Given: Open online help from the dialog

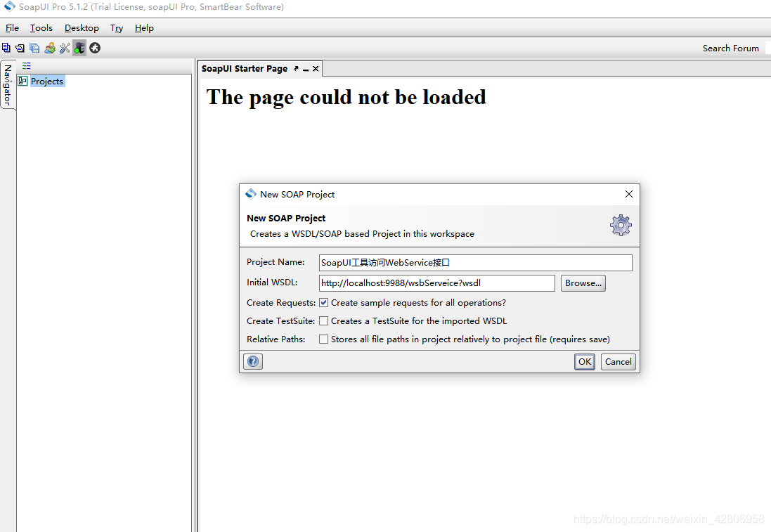Looking at the screenshot, I should 253,361.
